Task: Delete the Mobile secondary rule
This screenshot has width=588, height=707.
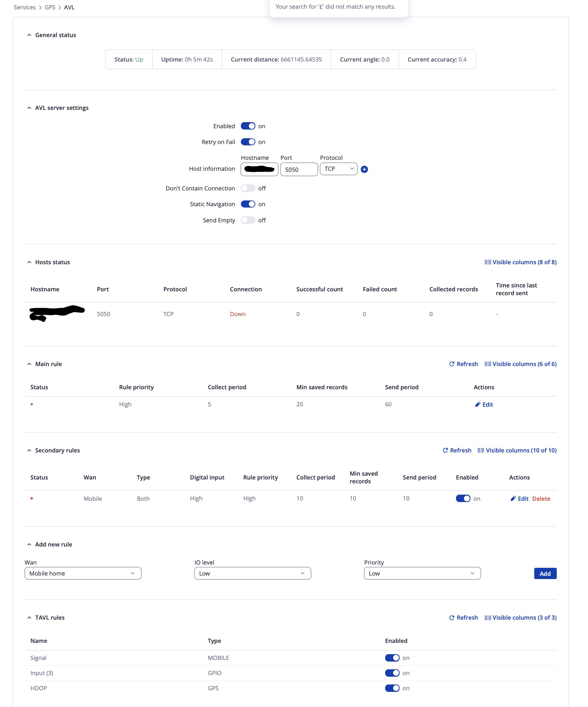Action: [541, 499]
